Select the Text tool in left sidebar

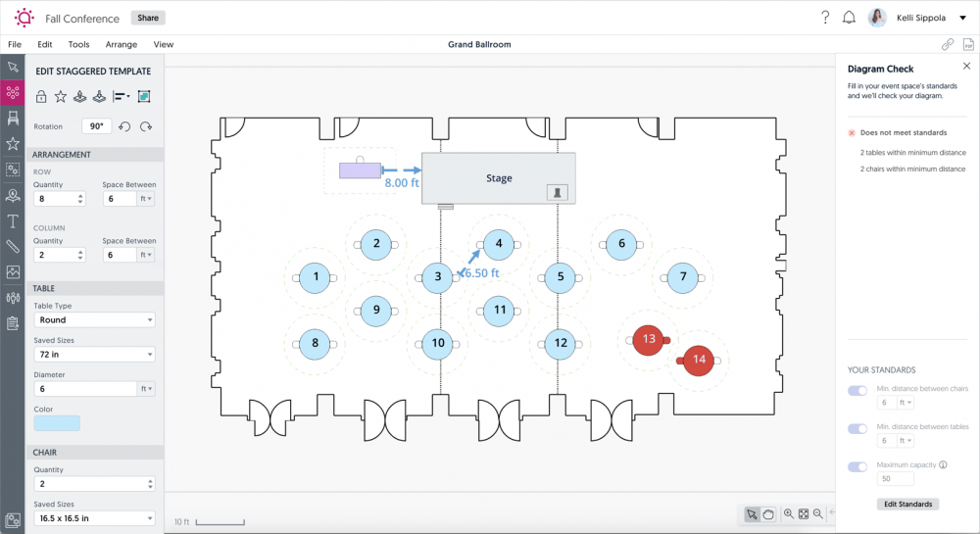[x=13, y=220]
